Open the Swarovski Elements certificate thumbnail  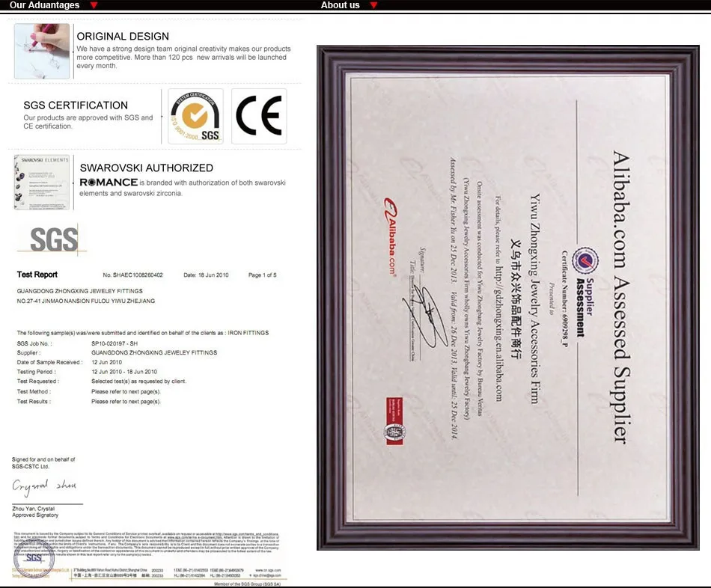(42, 183)
